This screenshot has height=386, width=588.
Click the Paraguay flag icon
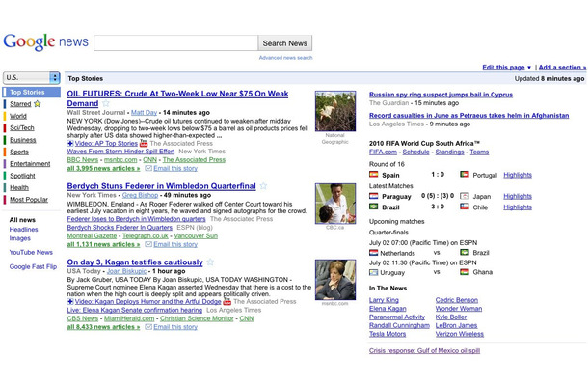tap(373, 196)
